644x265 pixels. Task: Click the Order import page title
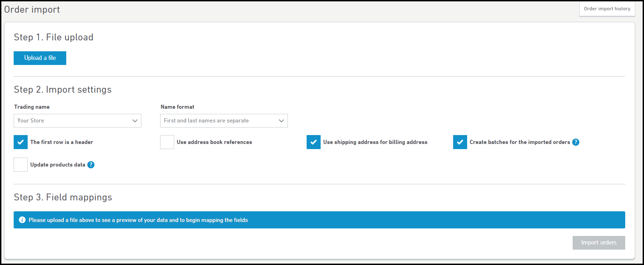click(x=32, y=10)
